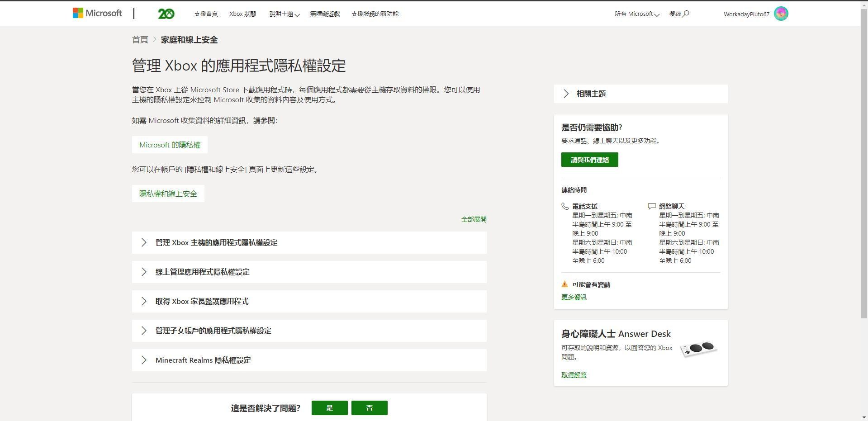The height and width of the screenshot is (421, 868).
Task: Open 取得解答 link
Action: [574, 375]
